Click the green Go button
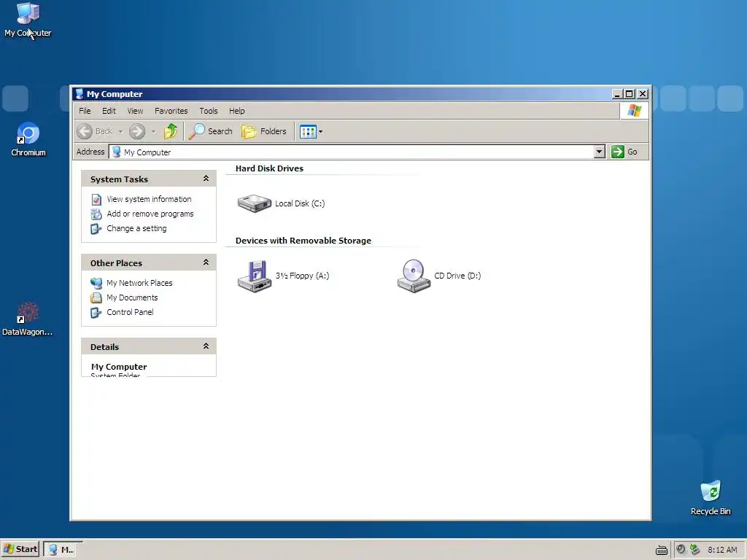 coord(624,152)
